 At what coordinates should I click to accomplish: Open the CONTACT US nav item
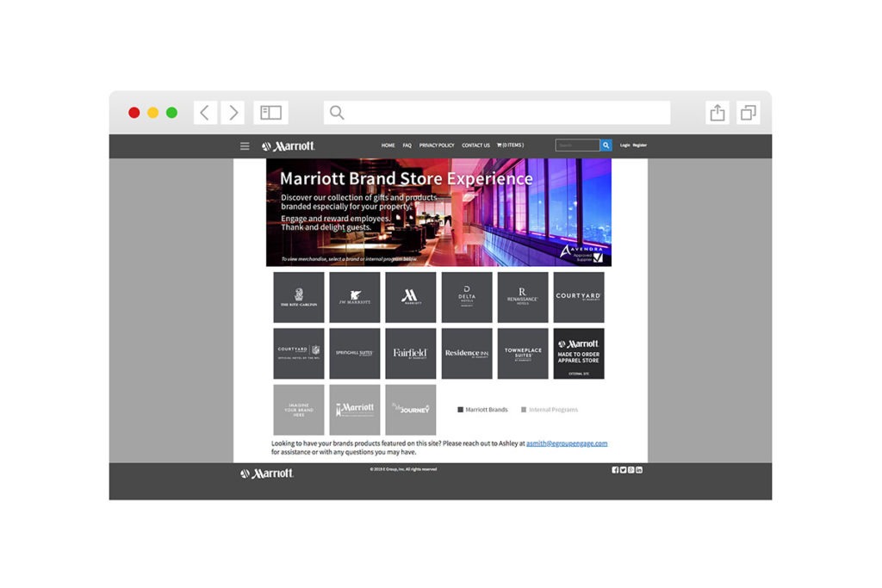click(475, 145)
